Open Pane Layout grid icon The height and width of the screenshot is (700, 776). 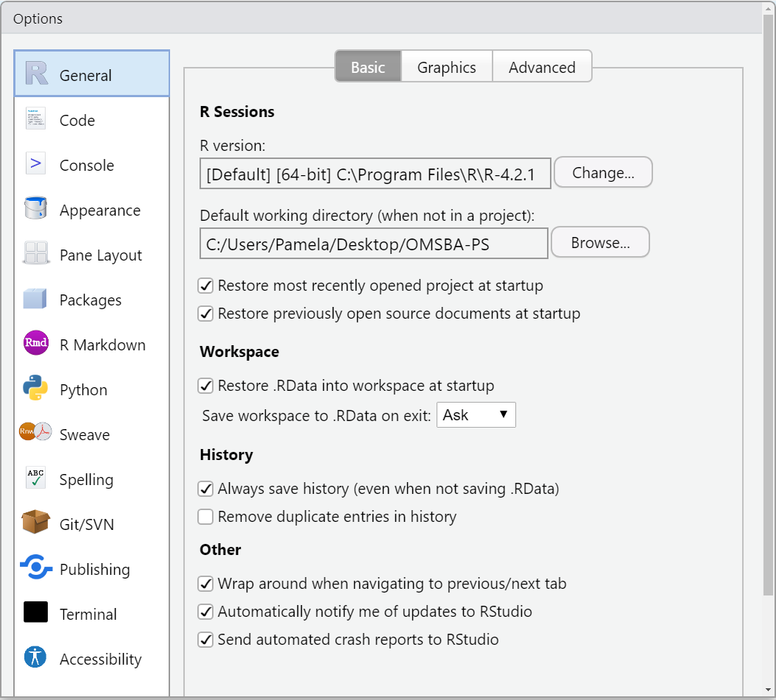[35, 252]
